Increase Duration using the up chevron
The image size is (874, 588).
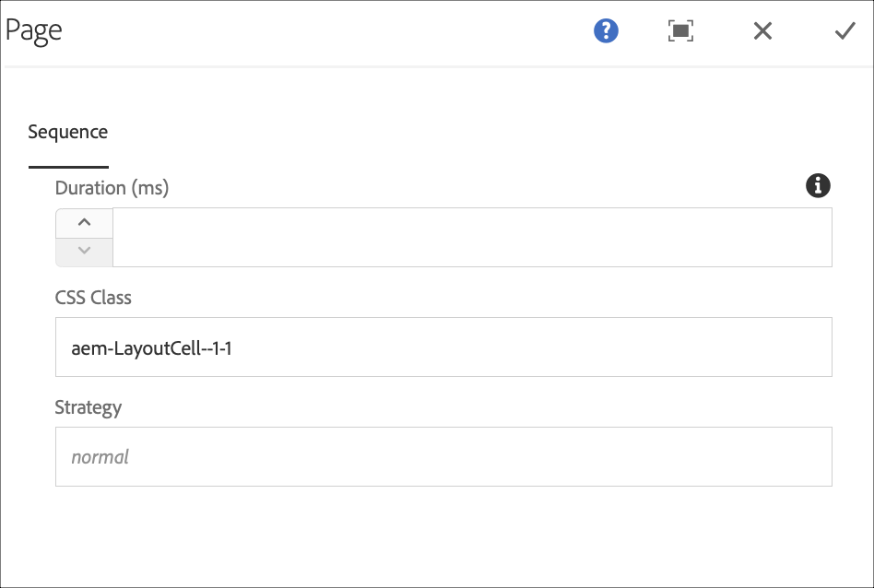(x=84, y=223)
